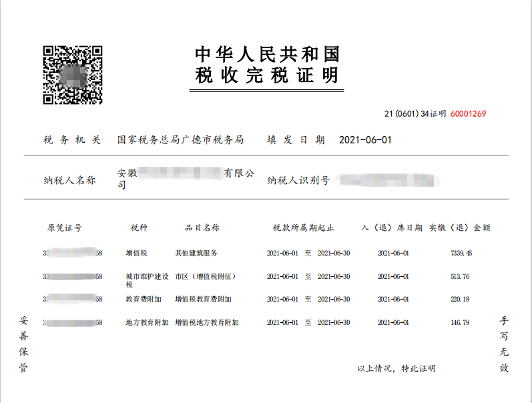Select the issue date 2021-06-01 in the header

tap(365, 139)
